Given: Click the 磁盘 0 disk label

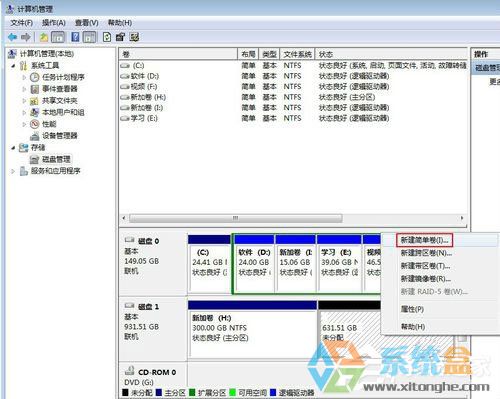Looking at the screenshot, I should coord(148,241).
